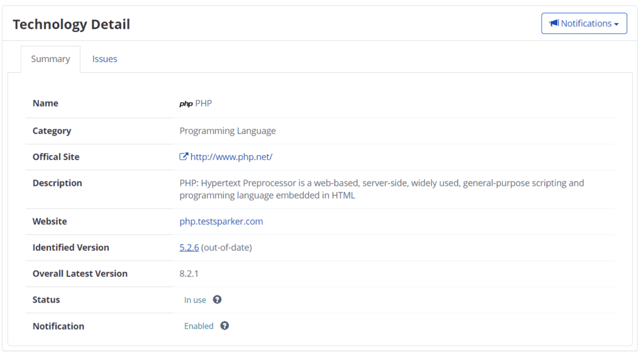Click the Offical Site row label
The image size is (644, 358).
(x=56, y=156)
